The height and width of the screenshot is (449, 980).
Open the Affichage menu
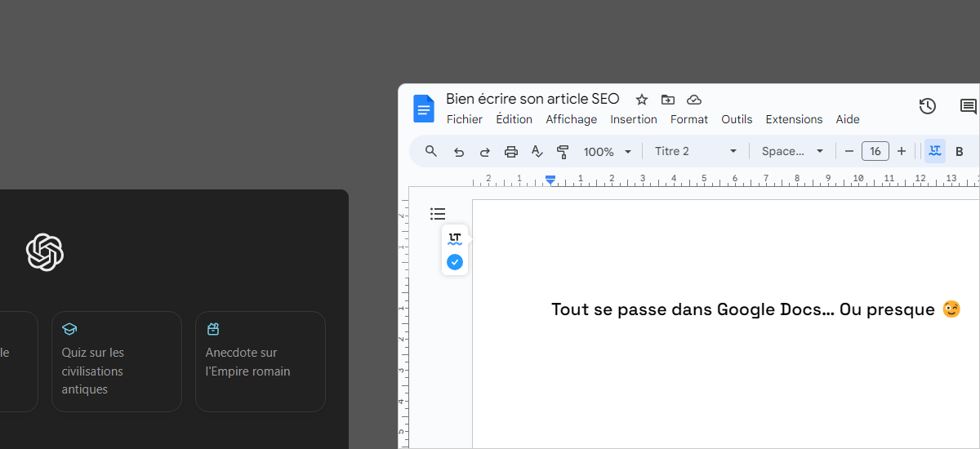pyautogui.click(x=572, y=119)
